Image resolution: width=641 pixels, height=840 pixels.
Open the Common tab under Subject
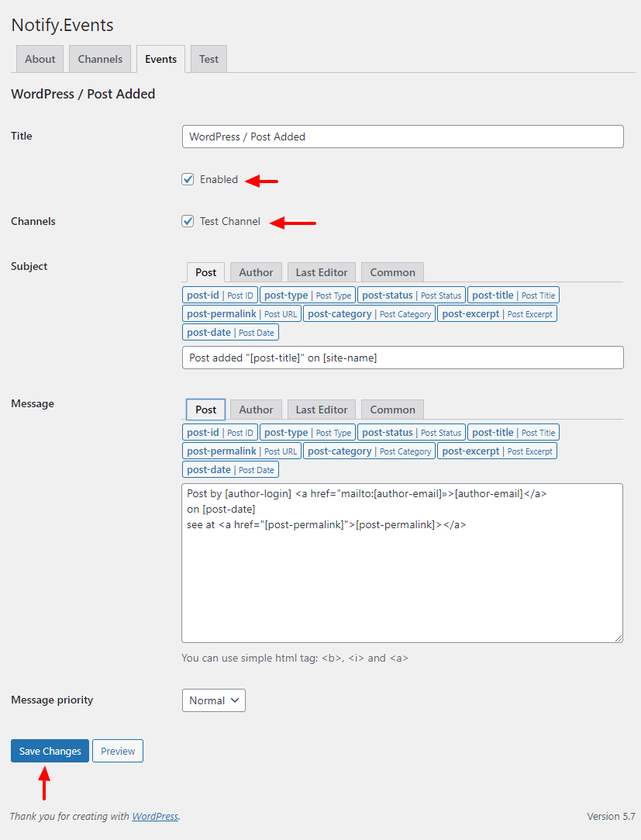(392, 272)
